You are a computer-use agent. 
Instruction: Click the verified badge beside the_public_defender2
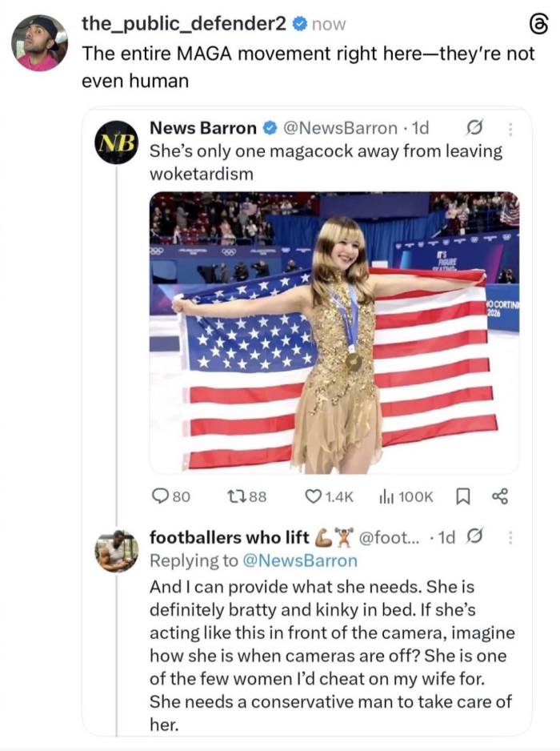pyautogui.click(x=299, y=24)
